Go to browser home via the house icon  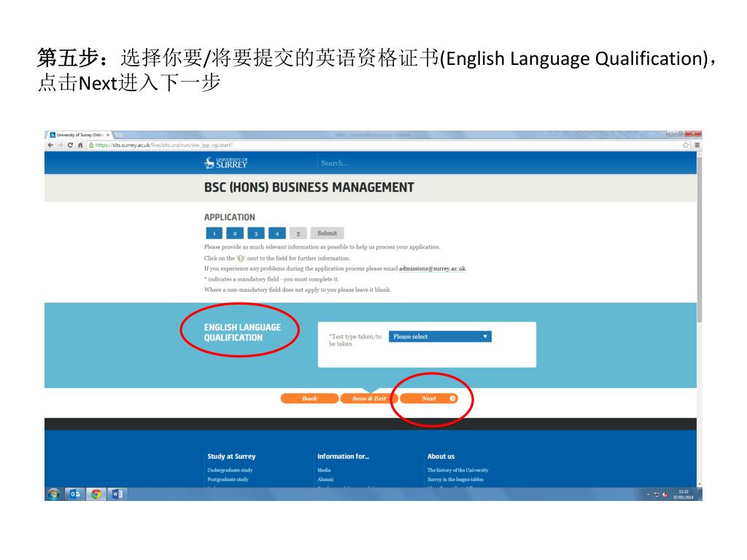pos(80,145)
